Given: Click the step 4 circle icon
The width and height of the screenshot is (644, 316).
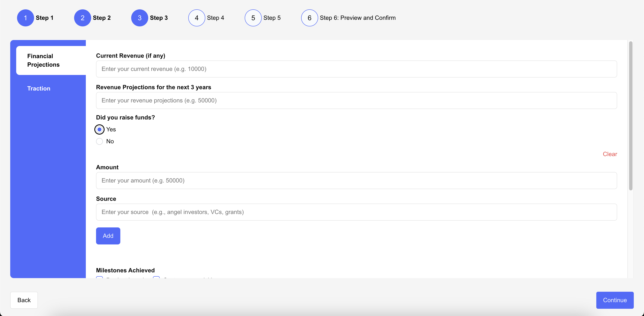Looking at the screenshot, I should [x=197, y=18].
